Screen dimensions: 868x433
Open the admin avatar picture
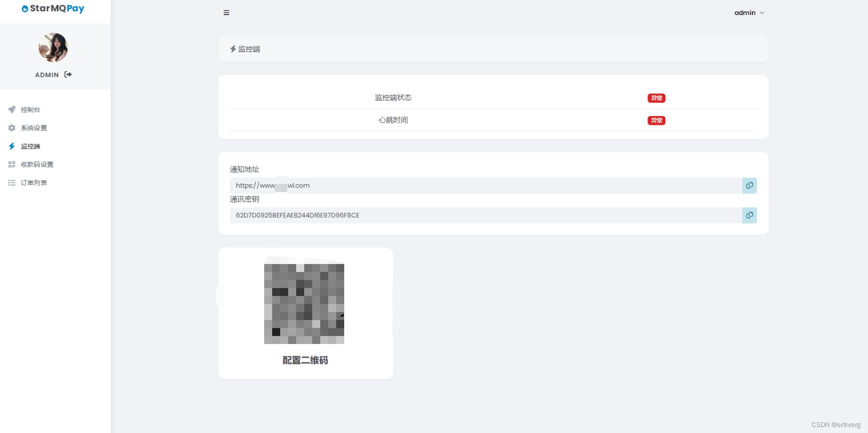click(x=53, y=47)
